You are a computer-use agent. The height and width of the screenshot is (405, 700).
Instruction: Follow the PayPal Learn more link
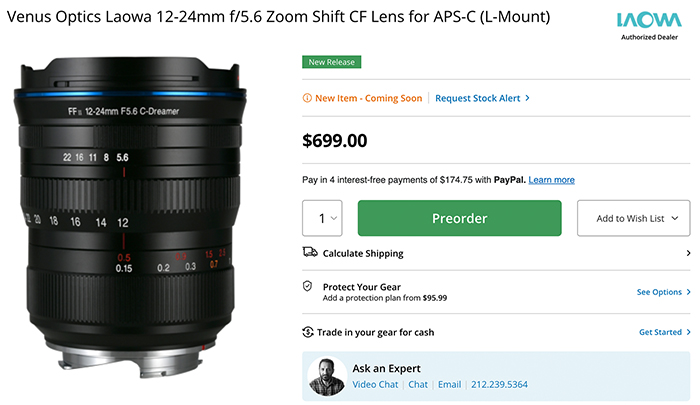551,180
